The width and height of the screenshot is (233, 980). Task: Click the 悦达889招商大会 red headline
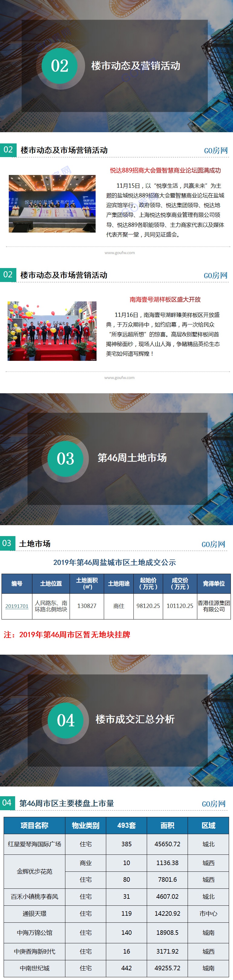[x=165, y=170]
